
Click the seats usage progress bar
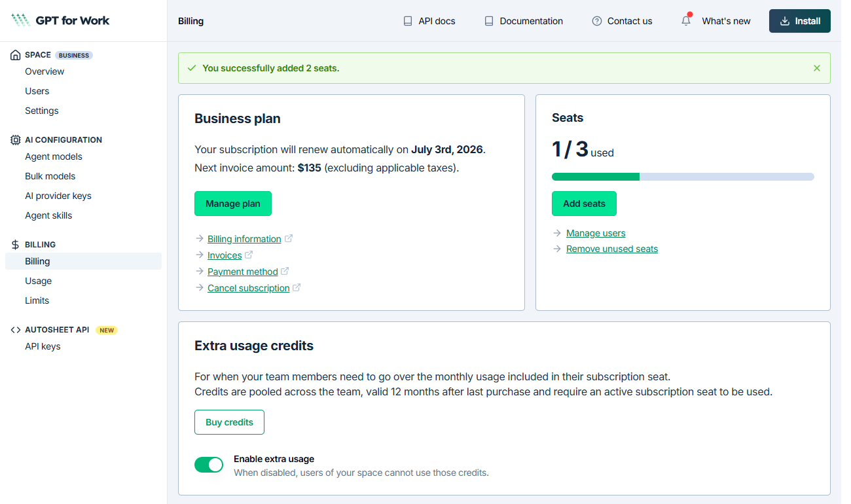[x=683, y=177]
